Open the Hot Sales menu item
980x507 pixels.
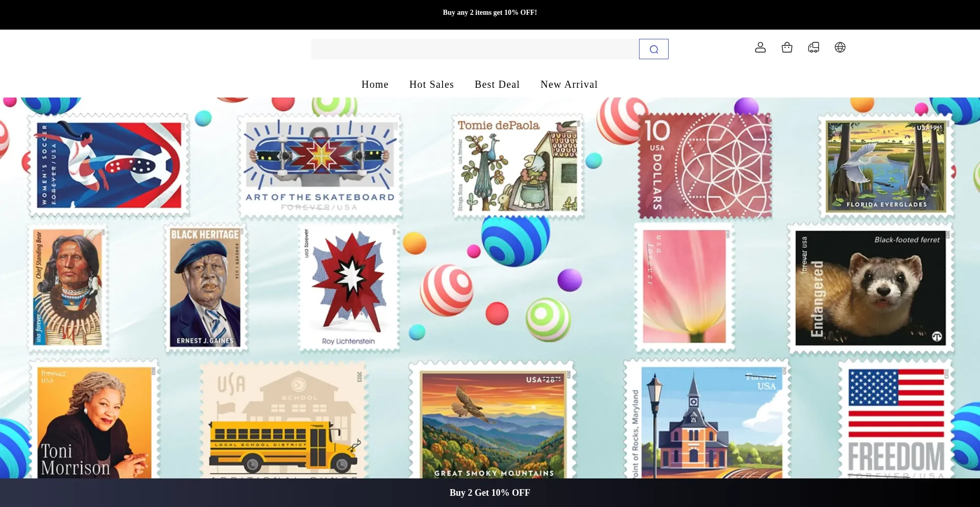(431, 84)
